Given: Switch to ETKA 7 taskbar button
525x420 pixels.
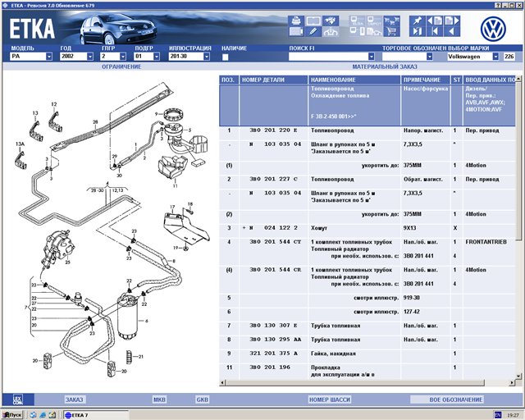Looking at the screenshot, I should tap(95, 415).
